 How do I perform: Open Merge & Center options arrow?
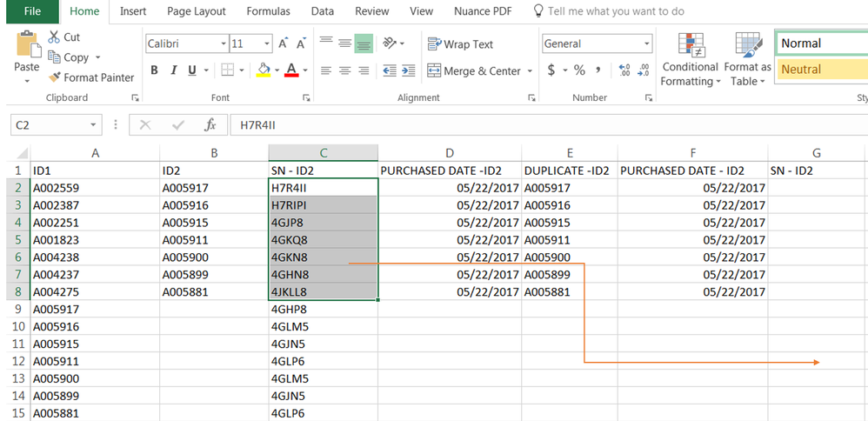point(530,71)
